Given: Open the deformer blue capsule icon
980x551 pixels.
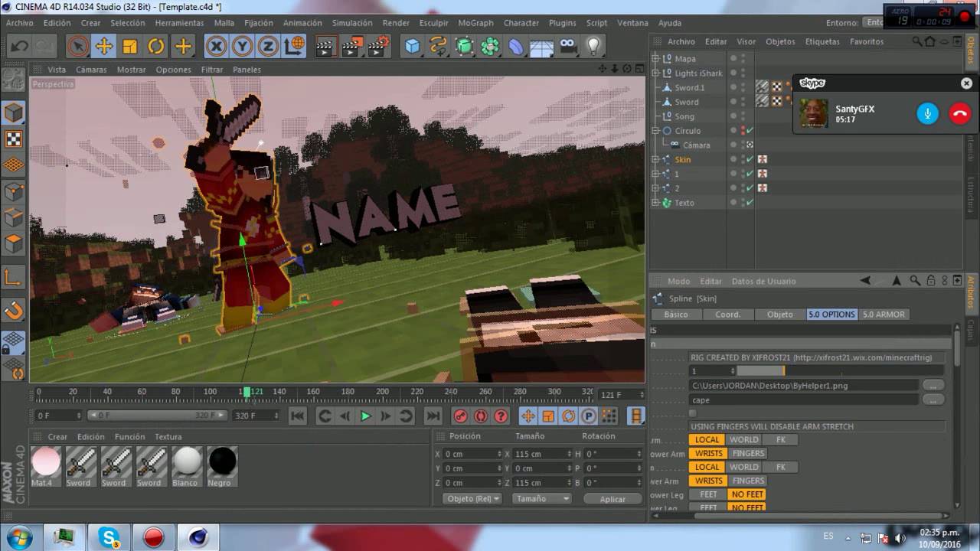Looking at the screenshot, I should 517,47.
